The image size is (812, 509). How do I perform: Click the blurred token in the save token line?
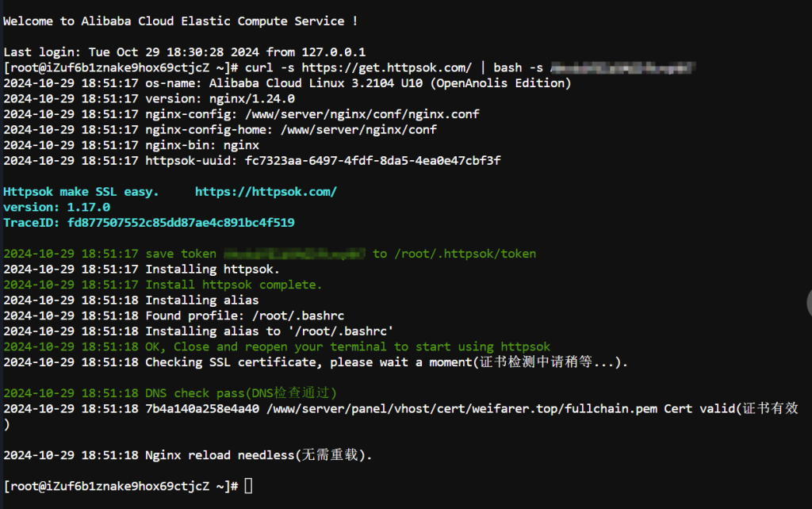pos(294,254)
